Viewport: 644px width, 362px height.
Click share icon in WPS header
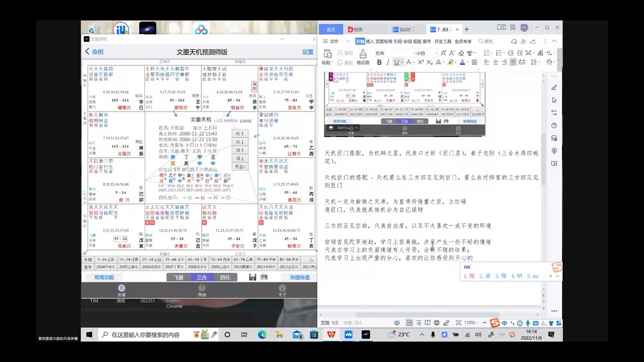[533, 41]
